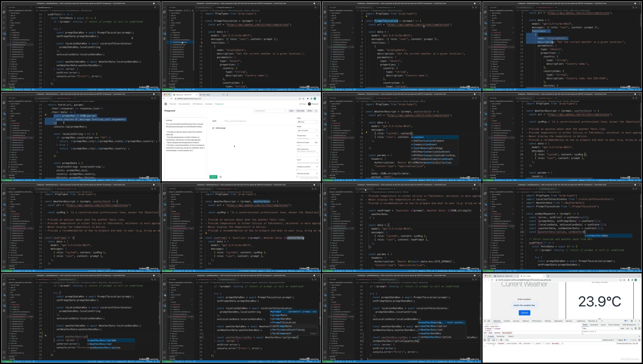Click the OpenAI logo beside Overview
The image size is (643, 364).
166,104
